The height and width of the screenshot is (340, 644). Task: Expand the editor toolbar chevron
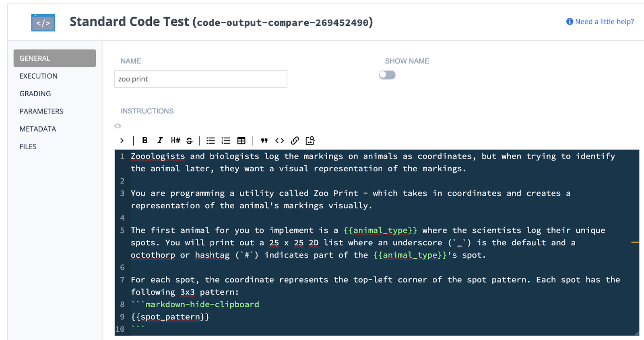(122, 140)
